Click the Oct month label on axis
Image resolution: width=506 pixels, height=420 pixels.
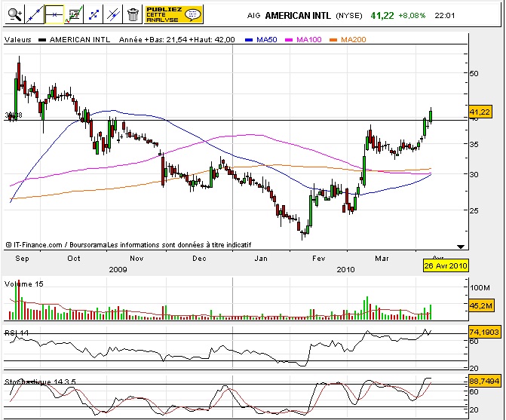click(74, 259)
